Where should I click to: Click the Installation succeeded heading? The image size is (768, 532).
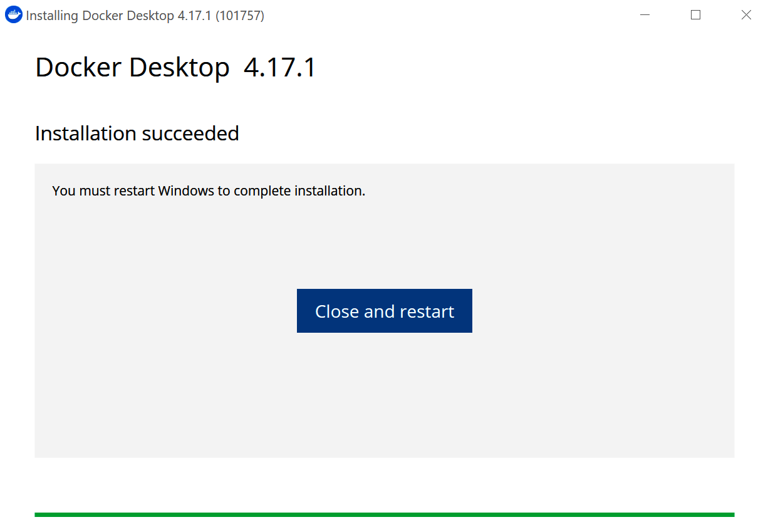137,133
